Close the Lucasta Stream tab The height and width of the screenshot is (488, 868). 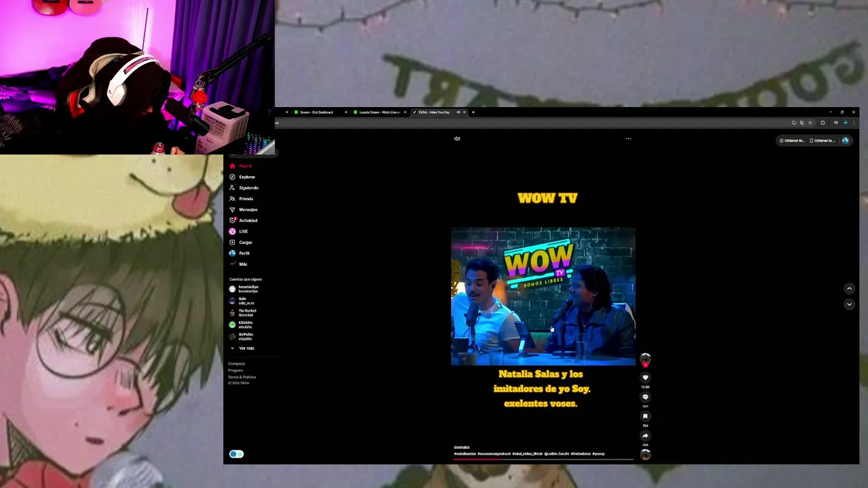point(405,113)
